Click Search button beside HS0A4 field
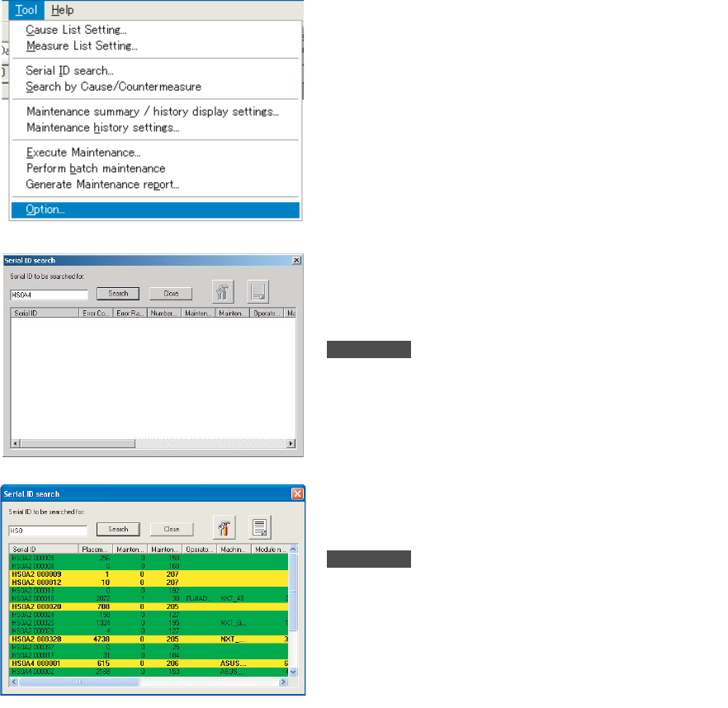 click(118, 294)
